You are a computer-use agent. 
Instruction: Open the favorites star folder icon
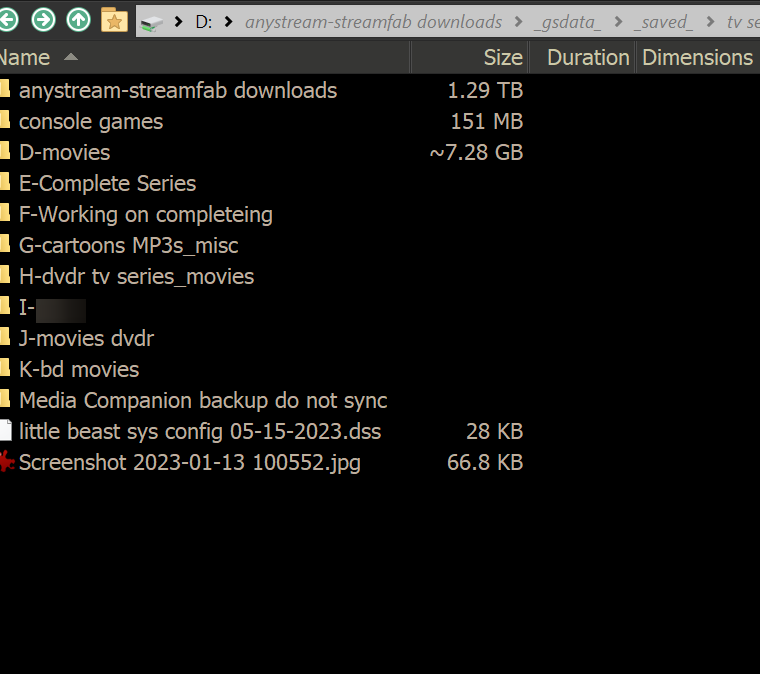tap(114, 20)
